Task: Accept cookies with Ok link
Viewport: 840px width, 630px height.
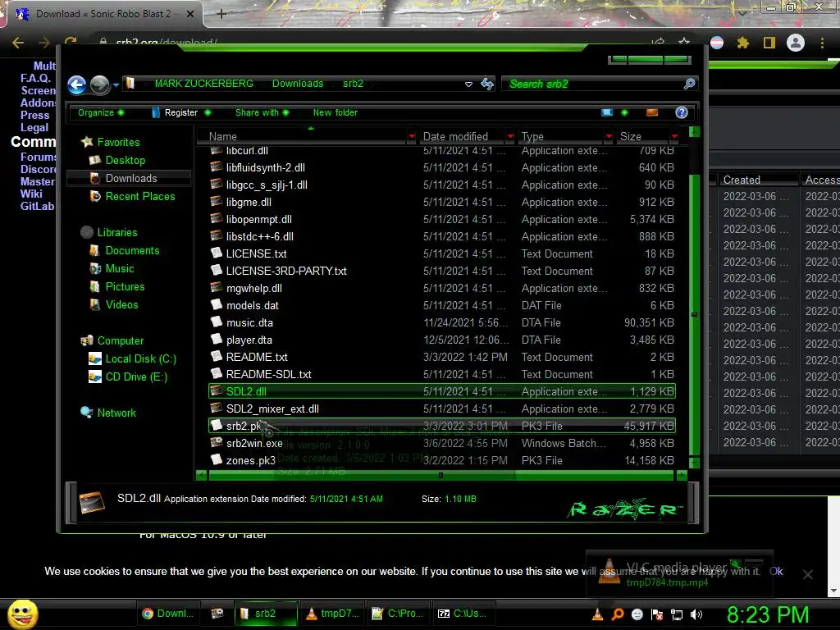Action: pyautogui.click(x=776, y=571)
